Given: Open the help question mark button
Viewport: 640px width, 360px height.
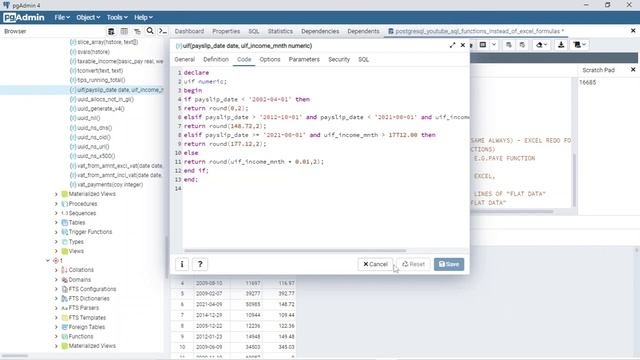Looking at the screenshot, I should pyautogui.click(x=200, y=264).
